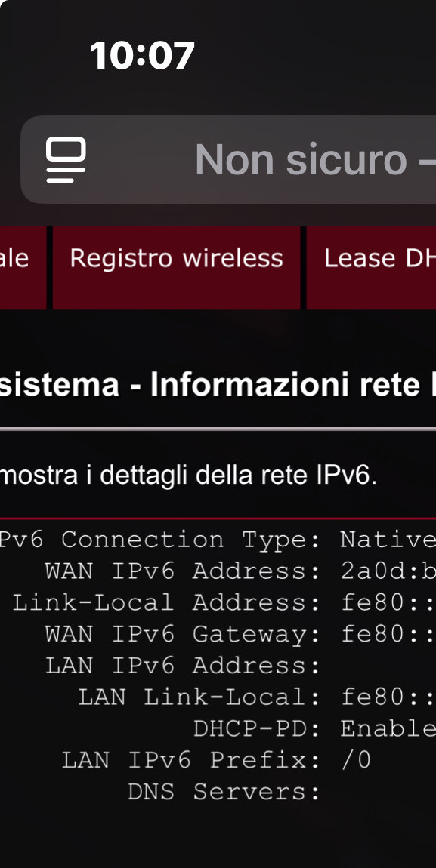Tap the 10:07 status bar clock
The width and height of the screenshot is (436, 868).
[142, 56]
